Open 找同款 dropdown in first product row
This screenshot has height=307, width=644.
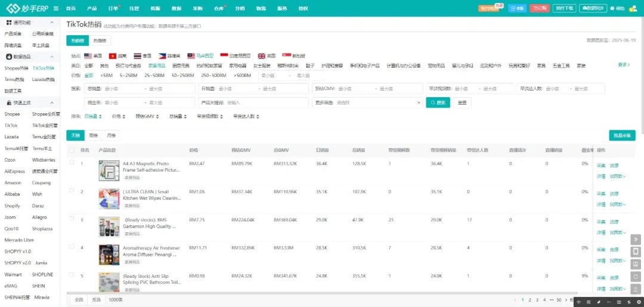point(618,176)
